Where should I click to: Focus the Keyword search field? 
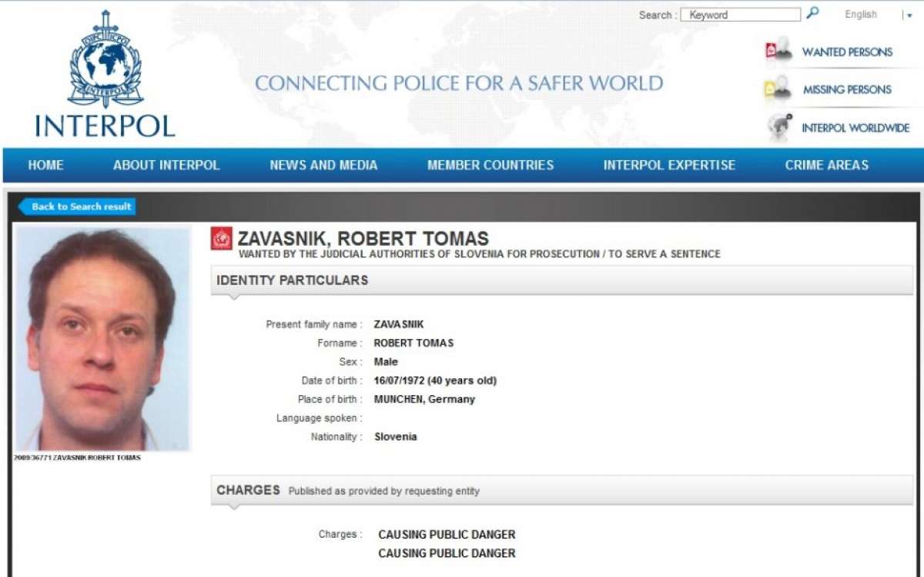pos(741,15)
